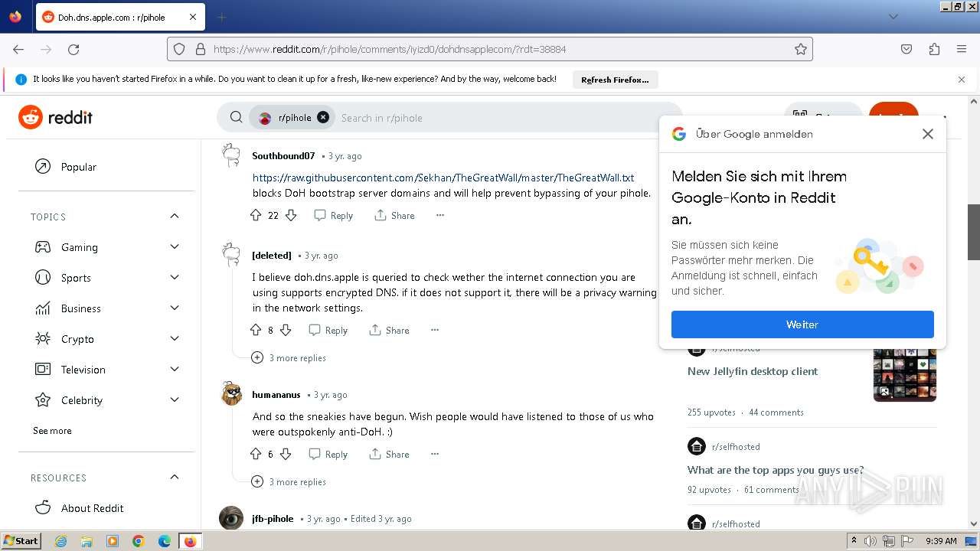This screenshot has width=980, height=551.
Task: Expand 3 more replies under humananus comment
Action: (x=289, y=482)
